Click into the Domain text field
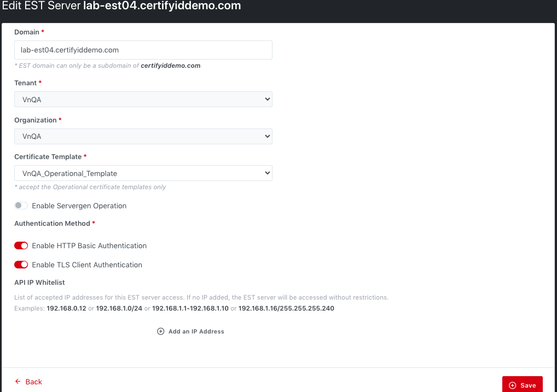 coord(143,50)
